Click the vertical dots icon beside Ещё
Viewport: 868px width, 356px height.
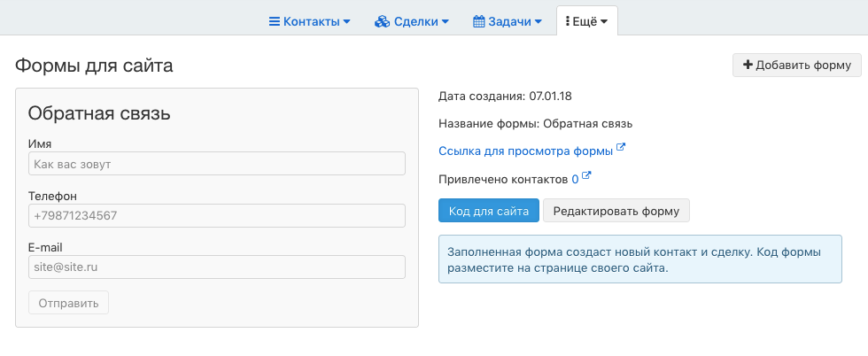pyautogui.click(x=568, y=22)
